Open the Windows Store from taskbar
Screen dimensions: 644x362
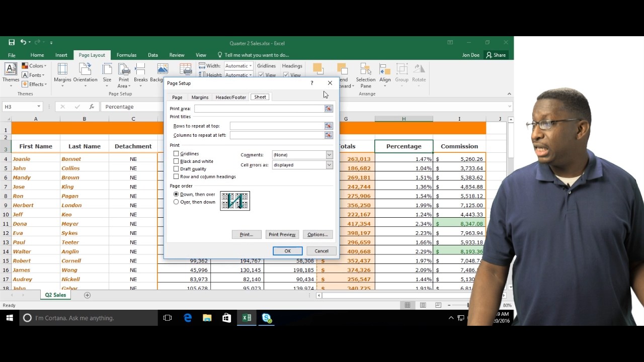tap(226, 318)
